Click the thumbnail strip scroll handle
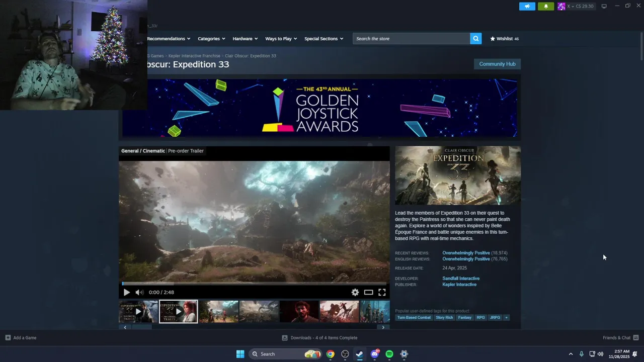 (x=141, y=327)
